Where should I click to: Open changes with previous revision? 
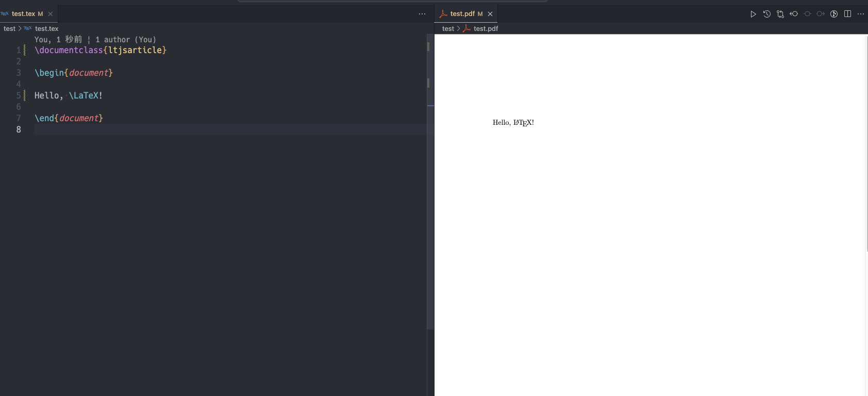(794, 14)
